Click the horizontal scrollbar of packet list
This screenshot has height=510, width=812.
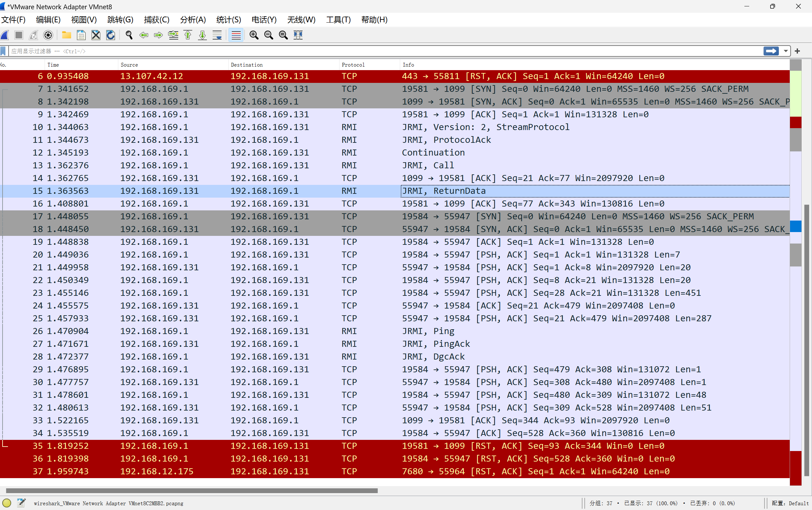click(192, 491)
